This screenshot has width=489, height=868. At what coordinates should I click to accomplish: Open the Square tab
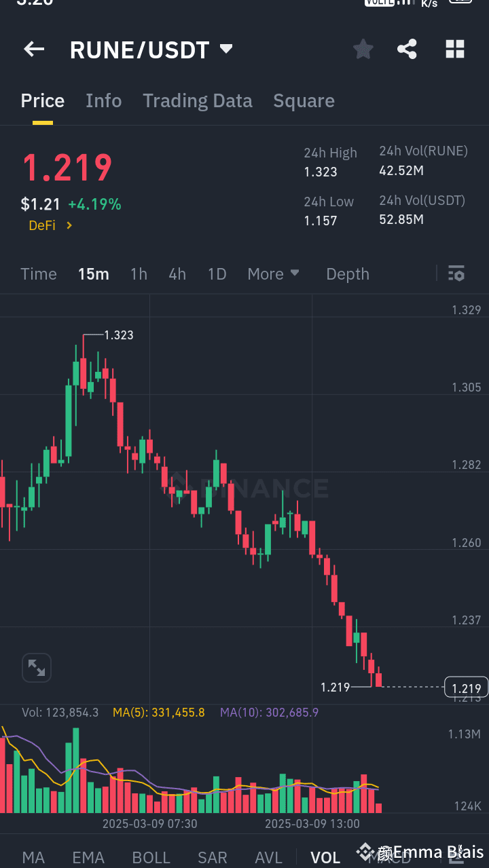[304, 100]
